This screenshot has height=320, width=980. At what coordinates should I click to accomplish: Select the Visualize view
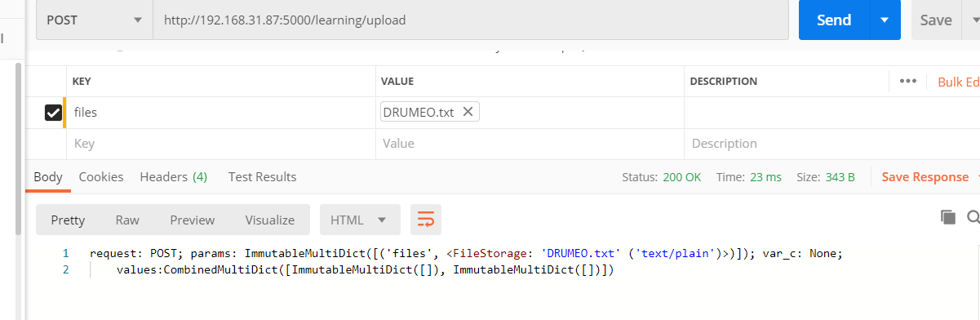[270, 220]
